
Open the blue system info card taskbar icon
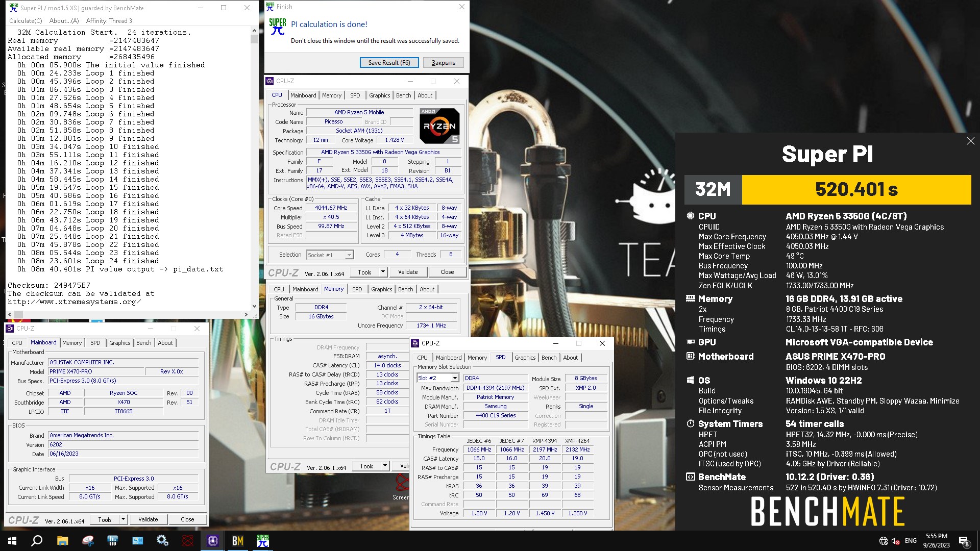tap(138, 541)
